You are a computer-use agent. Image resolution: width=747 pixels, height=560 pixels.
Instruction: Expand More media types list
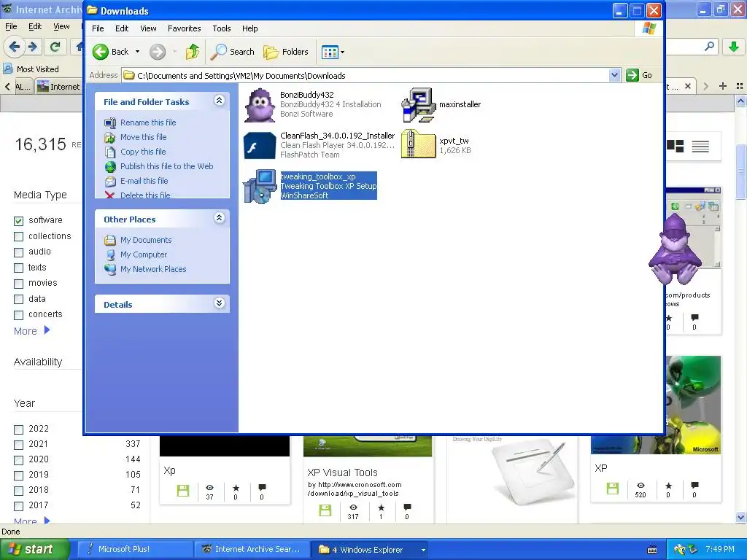tap(31, 331)
